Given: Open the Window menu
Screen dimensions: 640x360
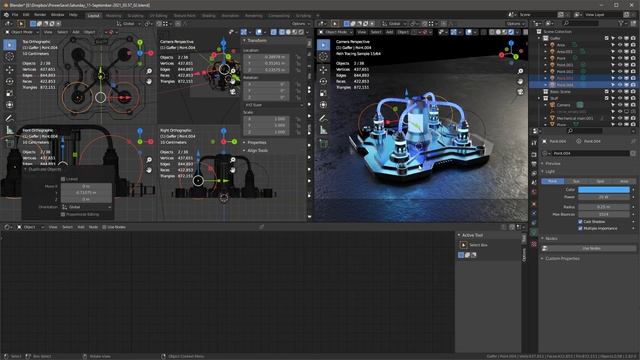Looking at the screenshot, I should (x=58, y=15).
